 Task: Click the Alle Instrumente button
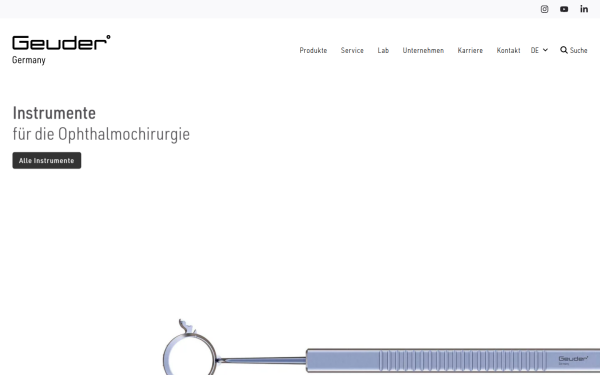47,160
